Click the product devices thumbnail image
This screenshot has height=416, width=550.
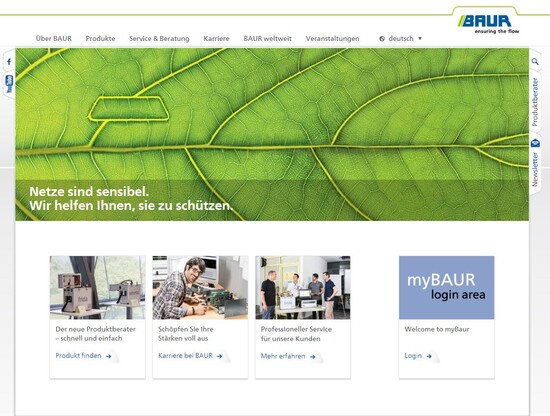click(98, 288)
